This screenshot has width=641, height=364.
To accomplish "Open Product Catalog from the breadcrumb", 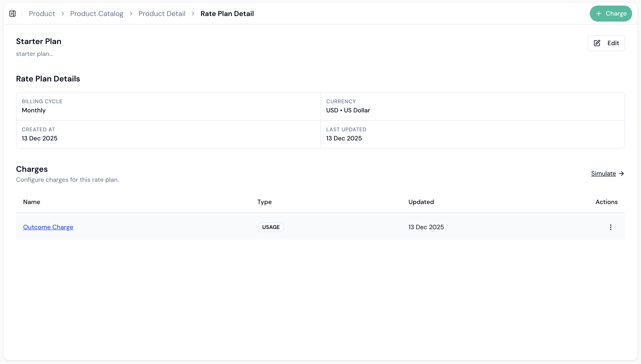I will (97, 14).
